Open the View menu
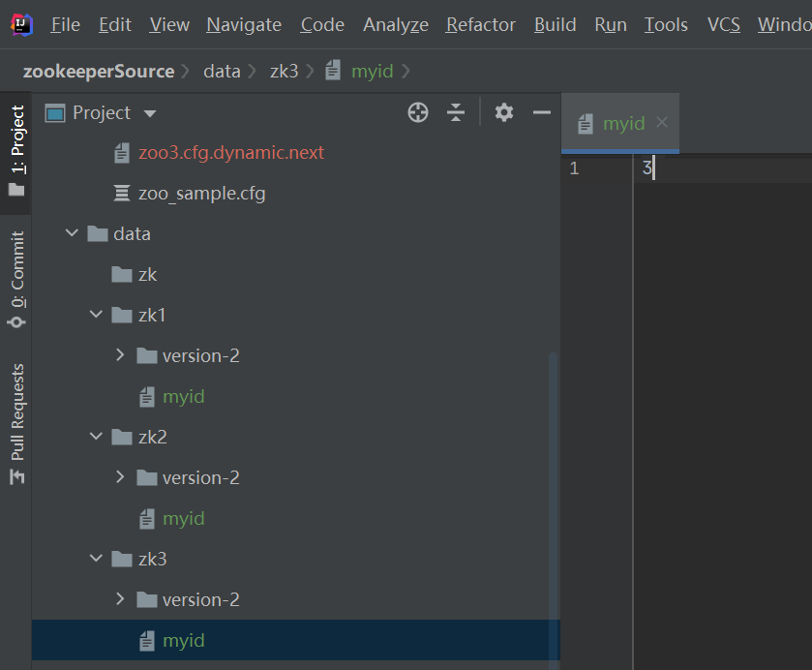This screenshot has height=670, width=812. (169, 24)
